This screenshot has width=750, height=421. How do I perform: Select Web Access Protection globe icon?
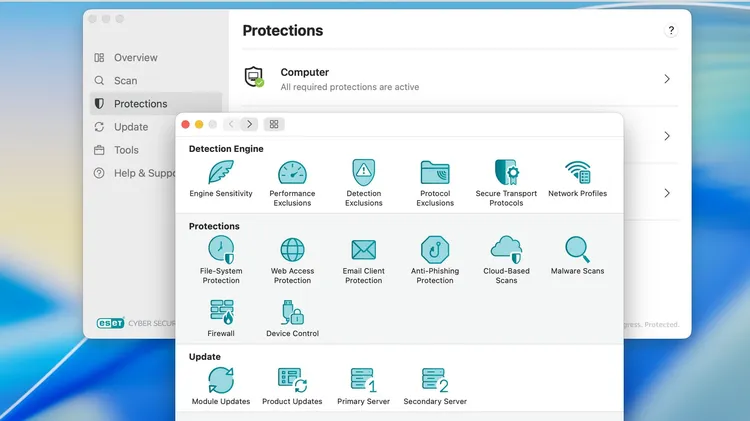pyautogui.click(x=292, y=250)
